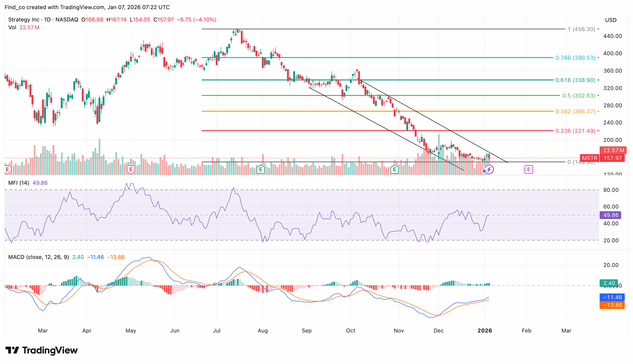Click the green earnings E badge near October
Viewport: 633px width, 364px height.
394,169
